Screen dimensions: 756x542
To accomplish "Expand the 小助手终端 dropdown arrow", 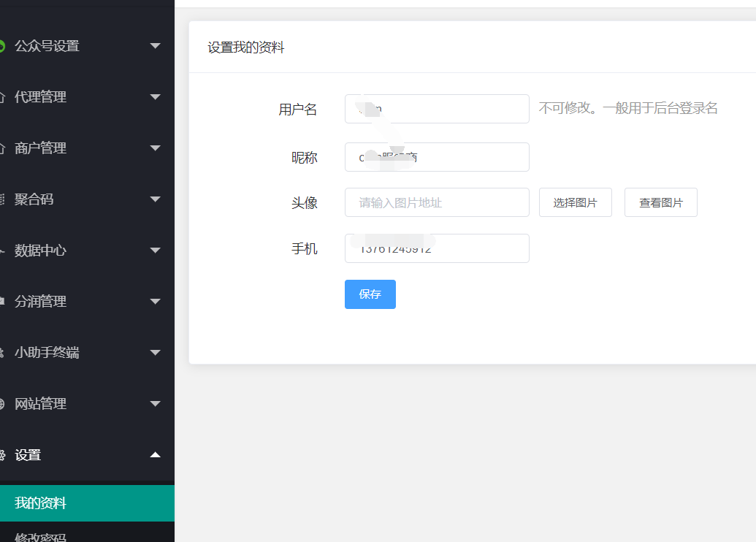I will [x=156, y=353].
